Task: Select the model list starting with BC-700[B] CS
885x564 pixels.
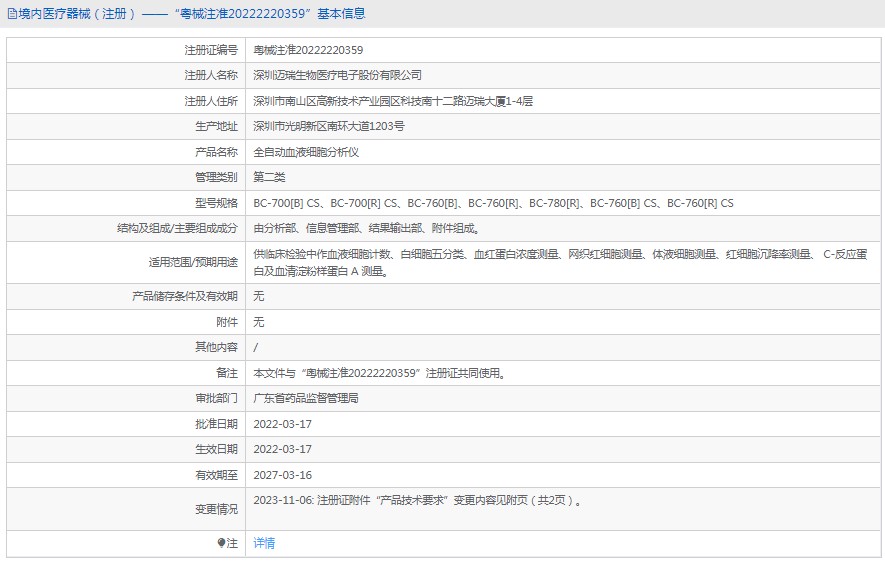Action: click(493, 203)
